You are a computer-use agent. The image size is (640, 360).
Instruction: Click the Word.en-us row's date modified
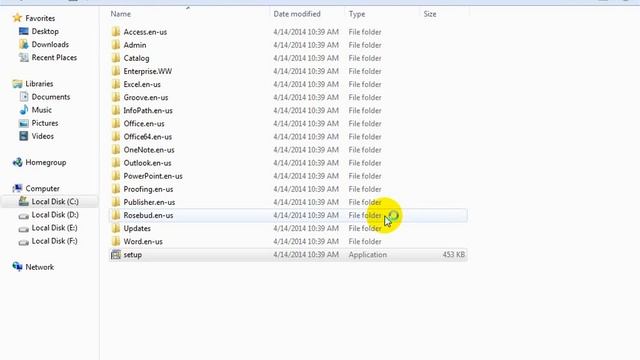tap(306, 241)
